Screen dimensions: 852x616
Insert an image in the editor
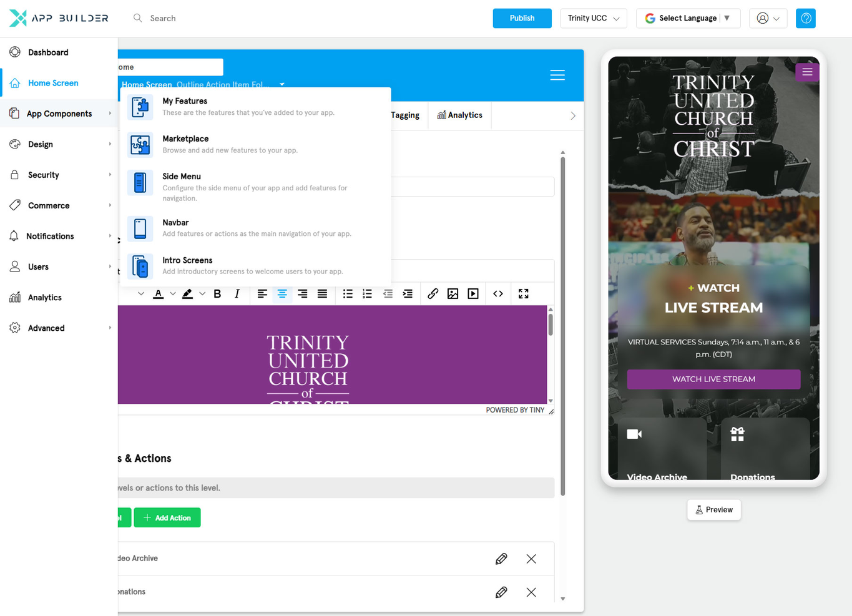[453, 294]
